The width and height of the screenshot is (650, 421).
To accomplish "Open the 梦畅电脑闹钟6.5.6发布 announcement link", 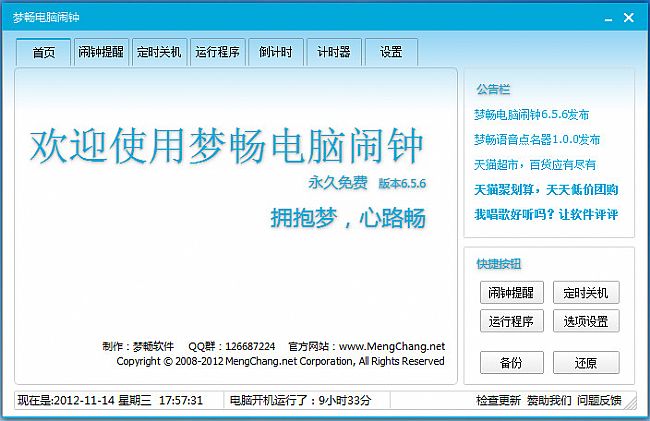I will (531, 114).
